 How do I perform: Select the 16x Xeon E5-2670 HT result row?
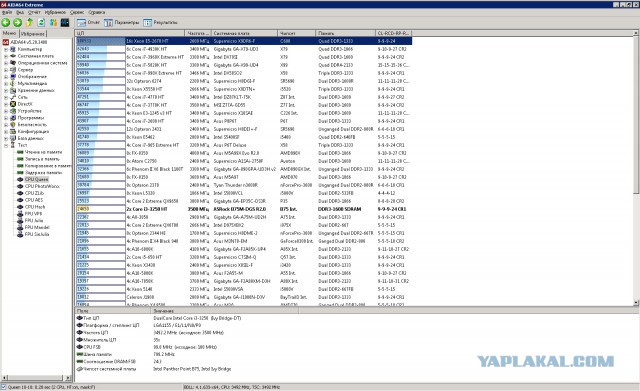244,41
